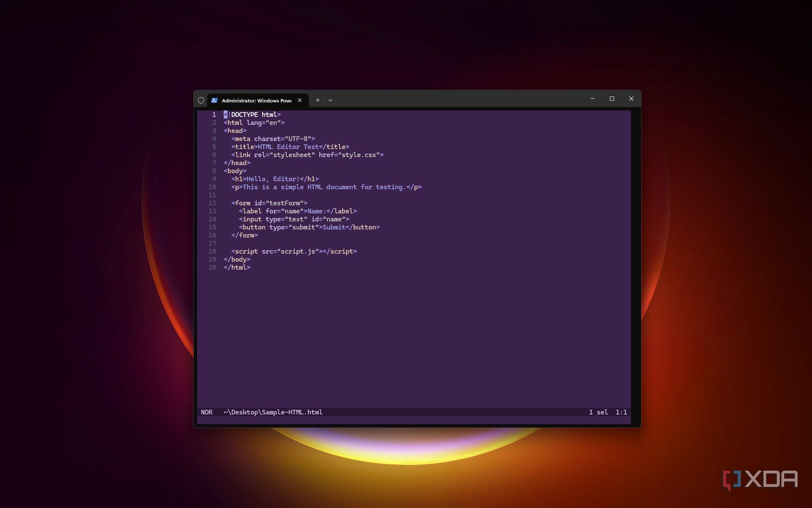The height and width of the screenshot is (508, 812).
Task: Close the terminal window
Action: [631, 99]
